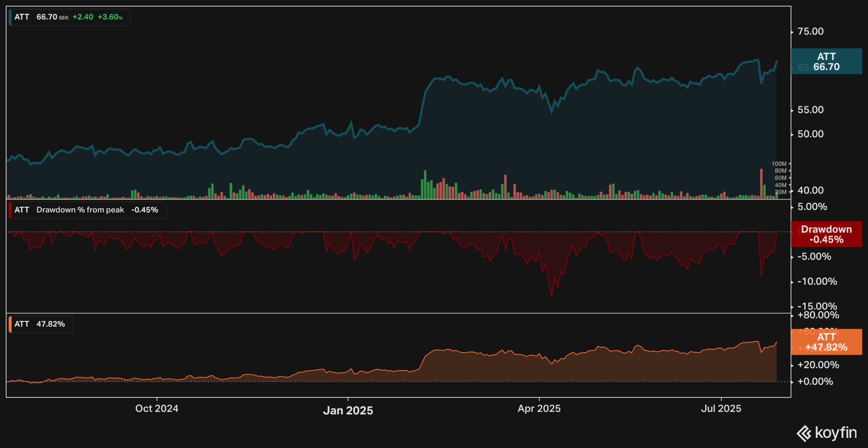Click the +80.00% return axis label
868x448 pixels.
click(818, 315)
